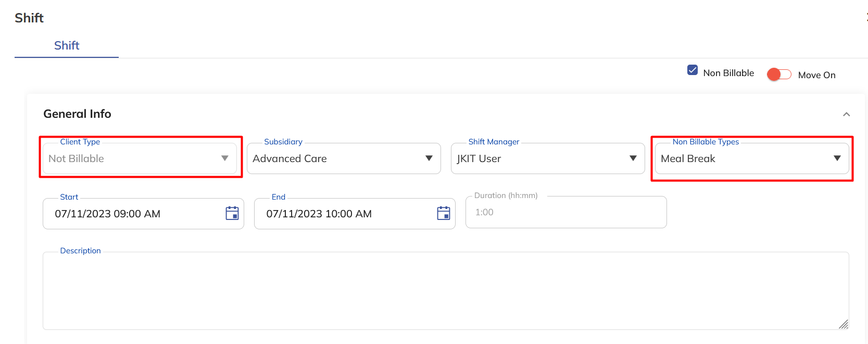This screenshot has width=868, height=344.
Task: Uncheck the Non Billable checkbox
Action: tap(693, 70)
